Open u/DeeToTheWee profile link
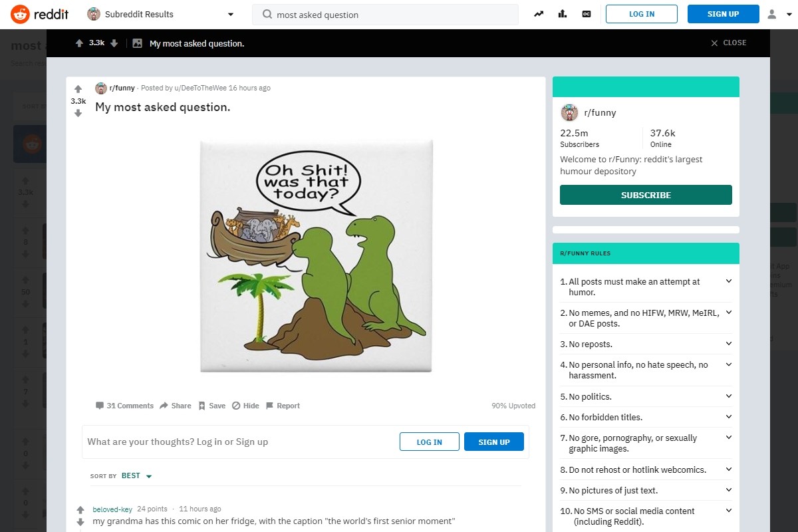 [x=201, y=88]
